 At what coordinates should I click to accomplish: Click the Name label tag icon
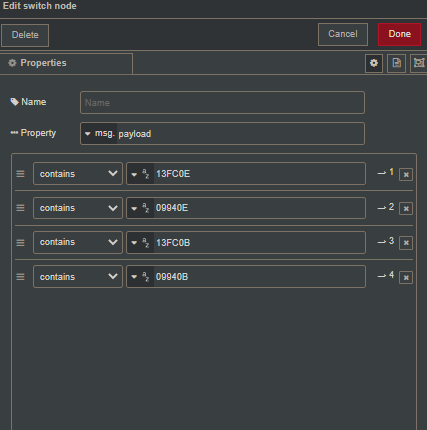pyautogui.click(x=14, y=102)
